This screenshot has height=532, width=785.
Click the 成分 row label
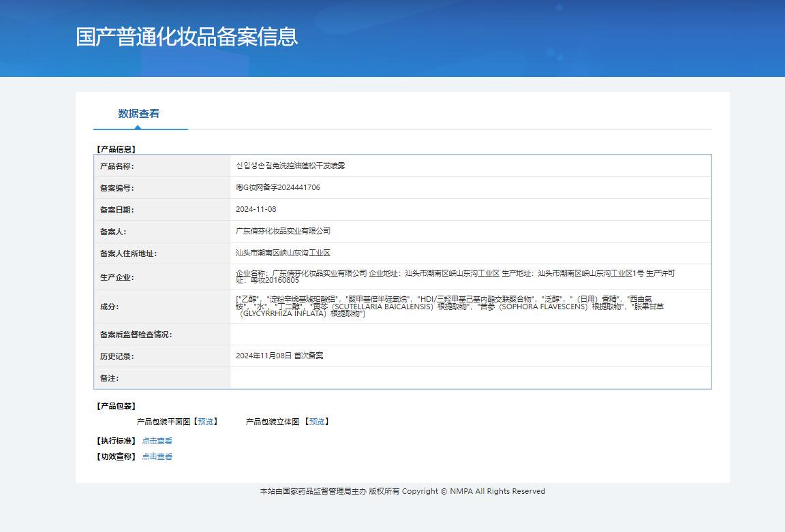(x=109, y=307)
